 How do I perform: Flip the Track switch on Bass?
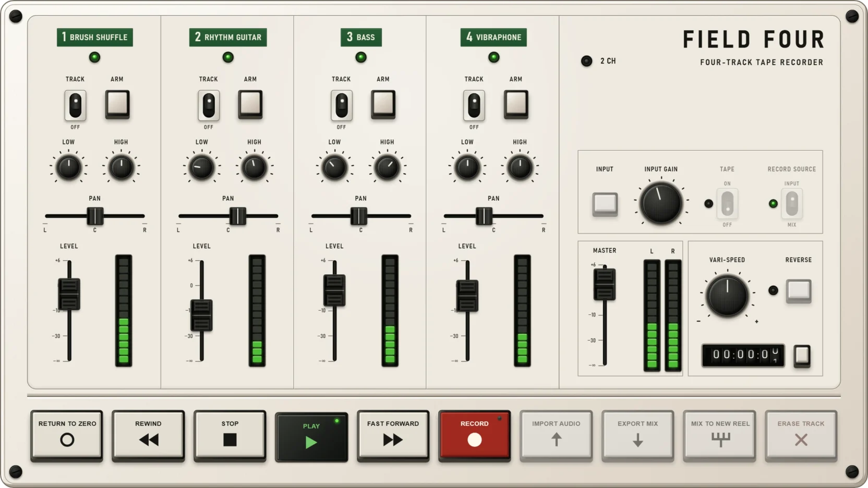[342, 105]
